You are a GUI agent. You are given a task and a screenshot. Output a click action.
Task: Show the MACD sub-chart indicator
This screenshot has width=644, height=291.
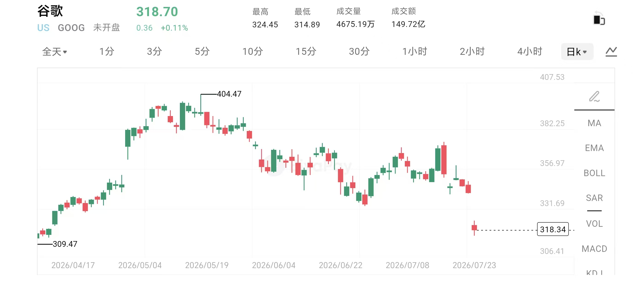pyautogui.click(x=594, y=249)
